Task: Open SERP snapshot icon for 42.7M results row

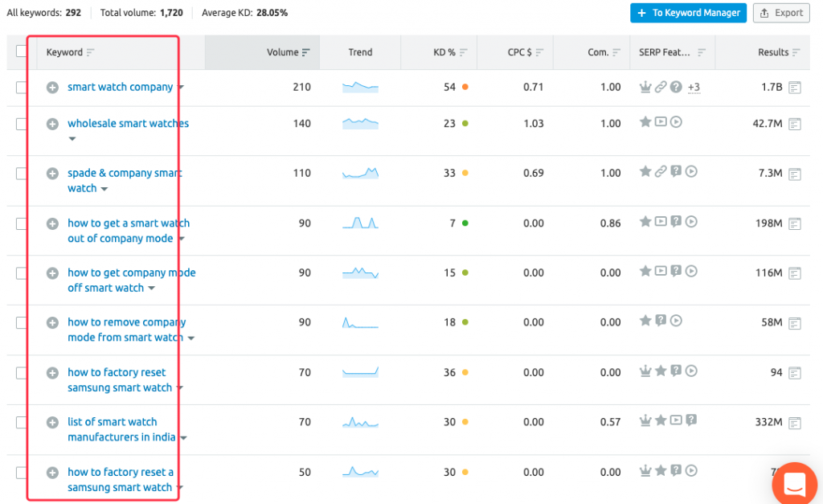Action: coord(795,124)
